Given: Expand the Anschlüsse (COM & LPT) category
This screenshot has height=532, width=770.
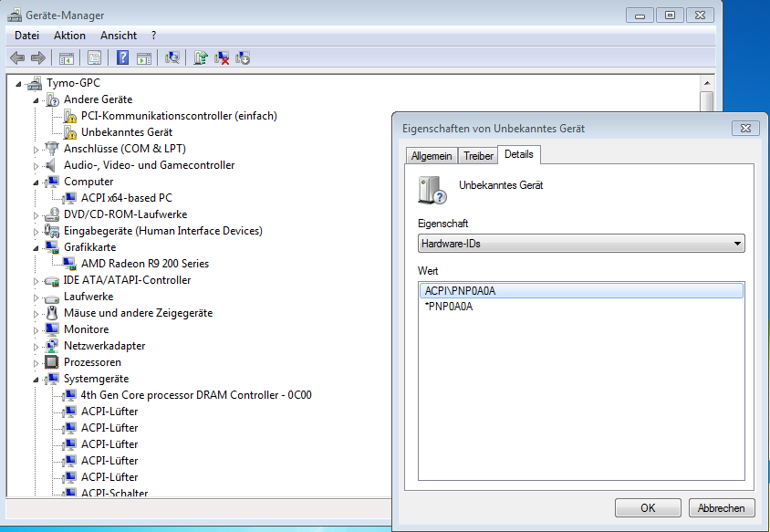Looking at the screenshot, I should 36,150.
